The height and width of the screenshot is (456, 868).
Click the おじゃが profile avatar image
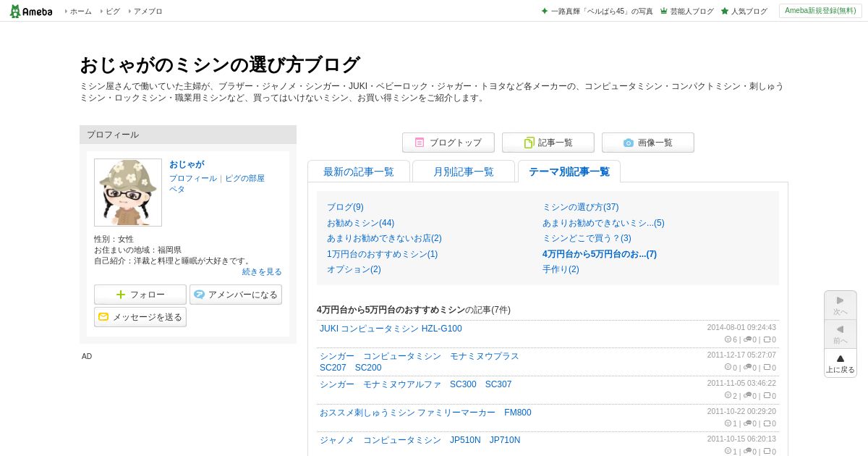point(128,193)
